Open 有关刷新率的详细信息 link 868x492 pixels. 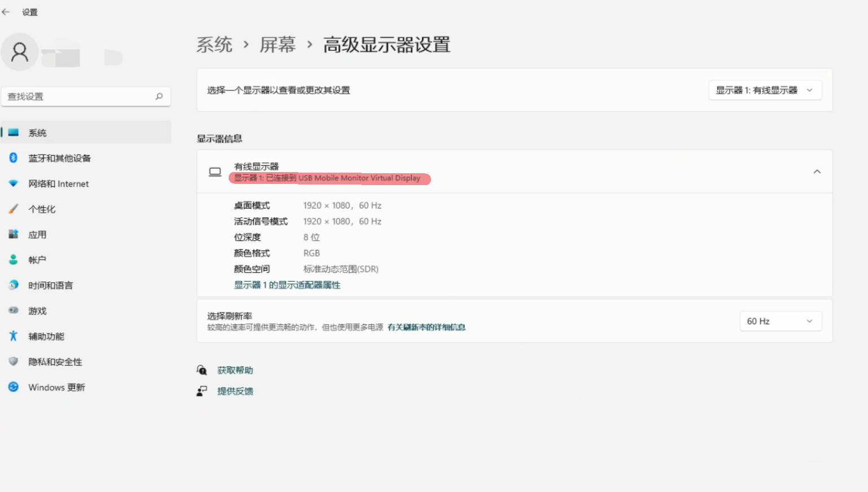(x=426, y=327)
